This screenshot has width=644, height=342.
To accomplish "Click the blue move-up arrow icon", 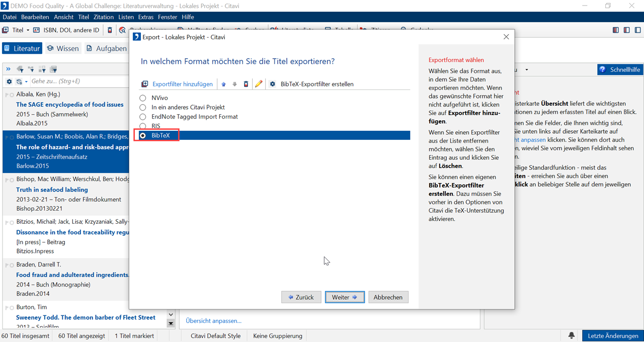I will coord(224,84).
